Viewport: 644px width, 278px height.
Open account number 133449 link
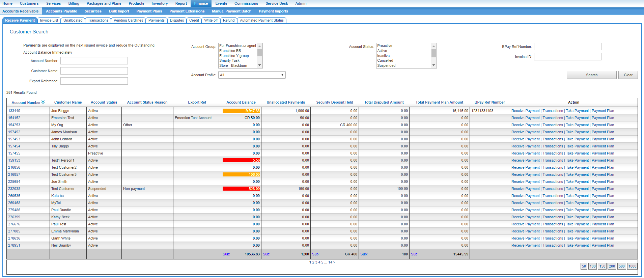pos(14,111)
